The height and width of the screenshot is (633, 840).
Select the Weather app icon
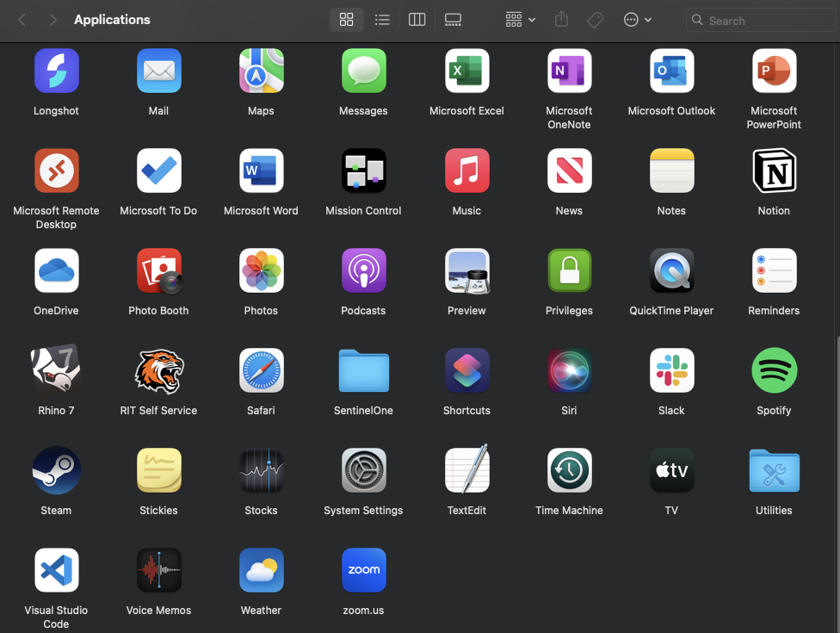261,570
